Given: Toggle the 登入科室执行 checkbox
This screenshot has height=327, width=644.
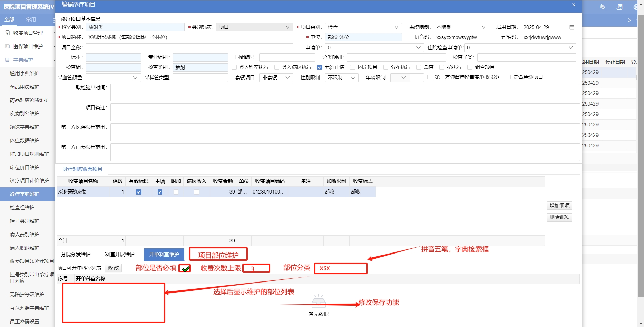Looking at the screenshot, I should pyautogui.click(x=234, y=67).
